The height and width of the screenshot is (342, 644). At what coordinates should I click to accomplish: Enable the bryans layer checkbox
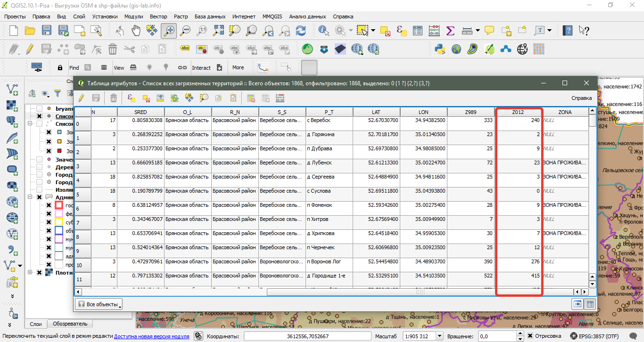pos(40,109)
